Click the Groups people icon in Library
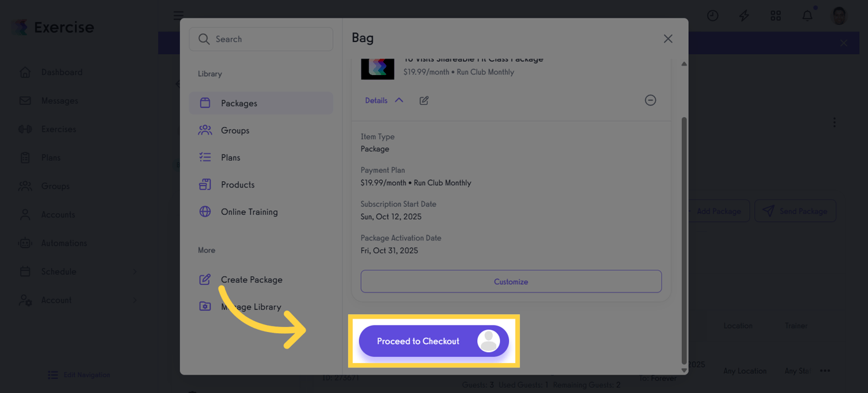This screenshot has height=393, width=868. click(205, 130)
